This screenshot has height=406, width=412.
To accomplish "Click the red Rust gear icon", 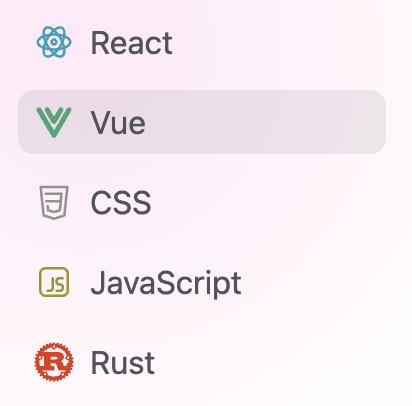I will [x=54, y=362].
